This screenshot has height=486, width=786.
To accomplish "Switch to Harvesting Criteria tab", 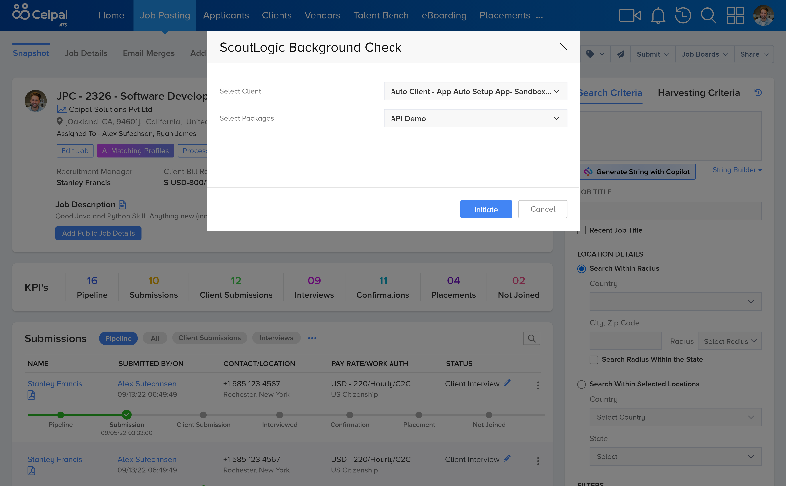I will [x=699, y=93].
